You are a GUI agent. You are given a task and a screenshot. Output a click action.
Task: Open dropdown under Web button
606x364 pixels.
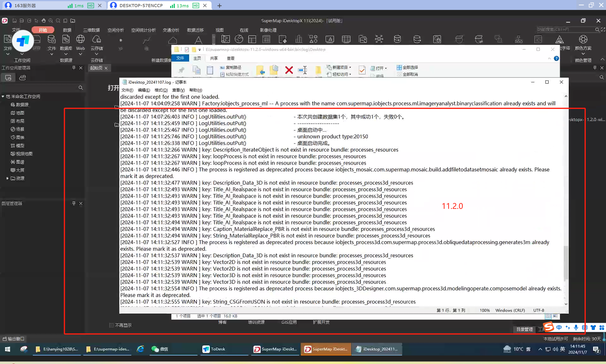coord(80,54)
